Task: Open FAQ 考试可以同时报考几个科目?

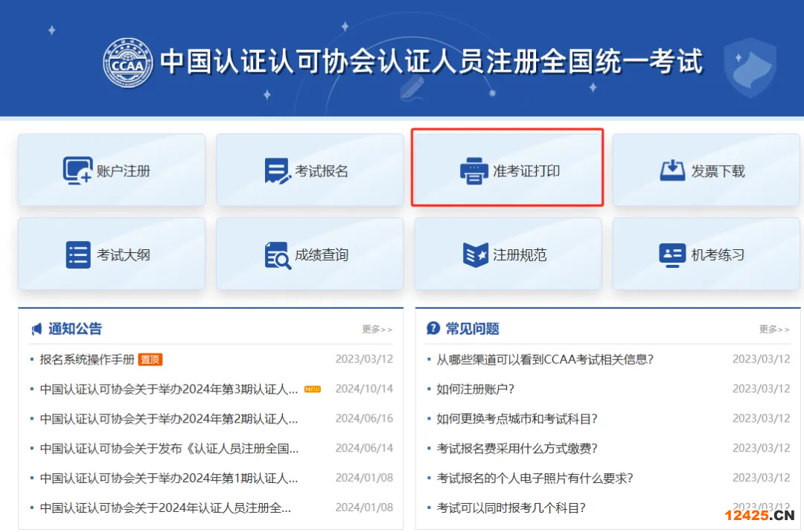Action: [x=511, y=508]
